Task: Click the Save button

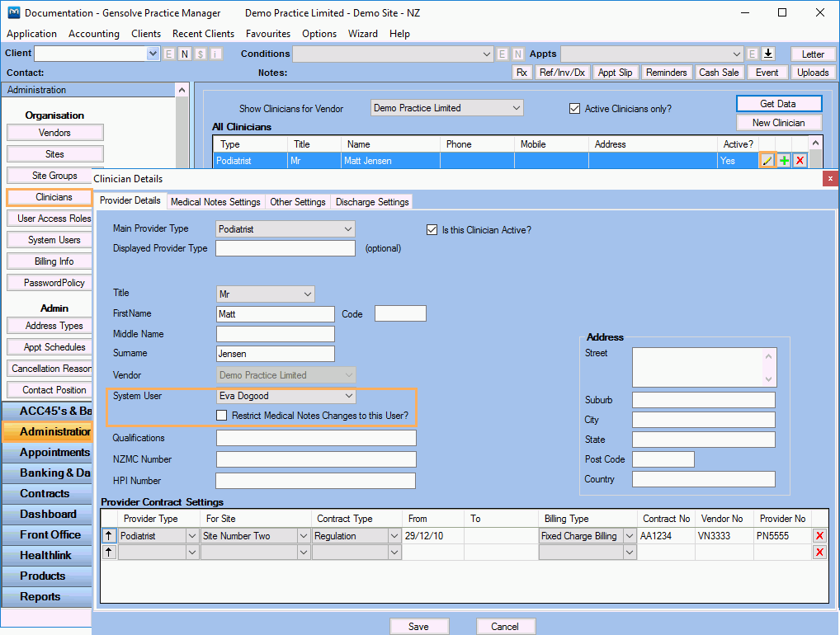Action: click(418, 627)
